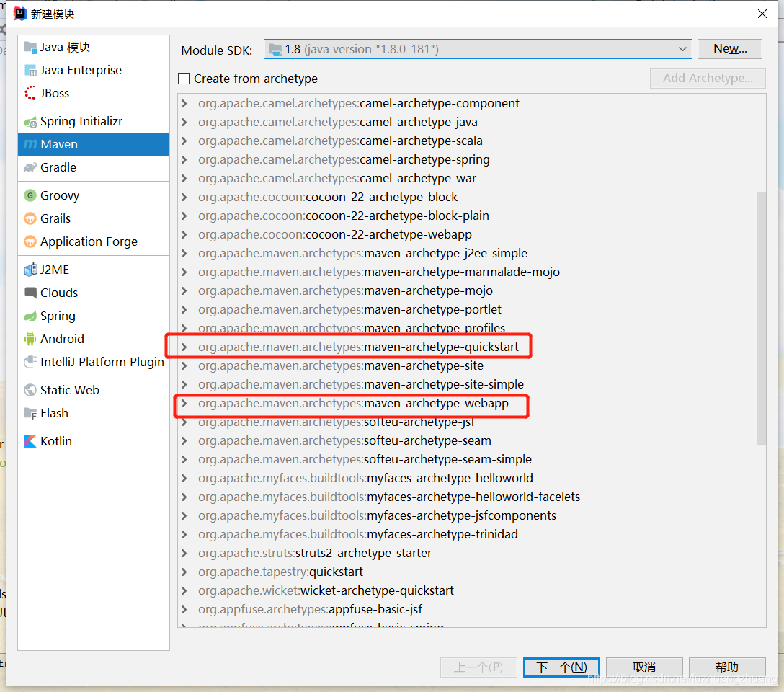Select the Kotlin icon
This screenshot has width=784, height=692.
[x=30, y=441]
